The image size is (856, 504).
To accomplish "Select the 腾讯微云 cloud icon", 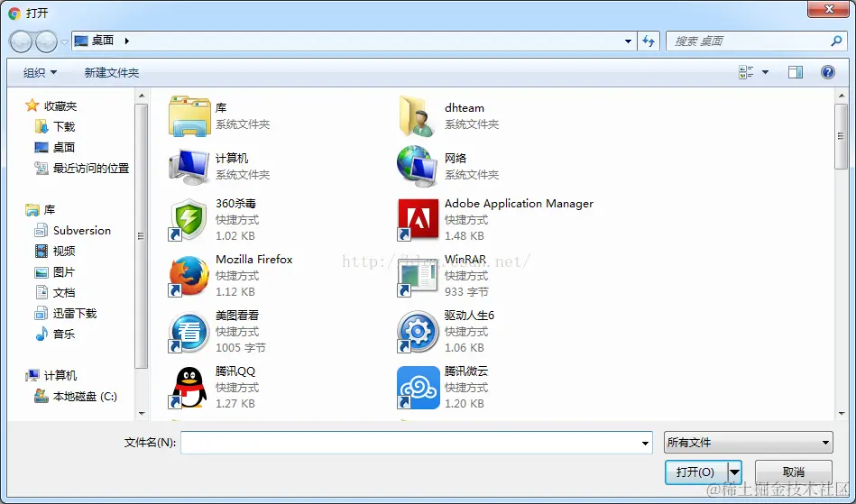I will [x=418, y=388].
